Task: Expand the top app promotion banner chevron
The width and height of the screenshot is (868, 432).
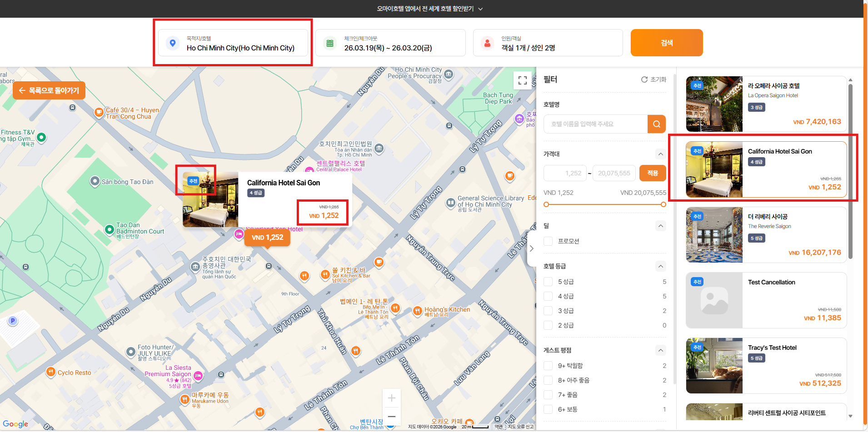Action: (480, 9)
